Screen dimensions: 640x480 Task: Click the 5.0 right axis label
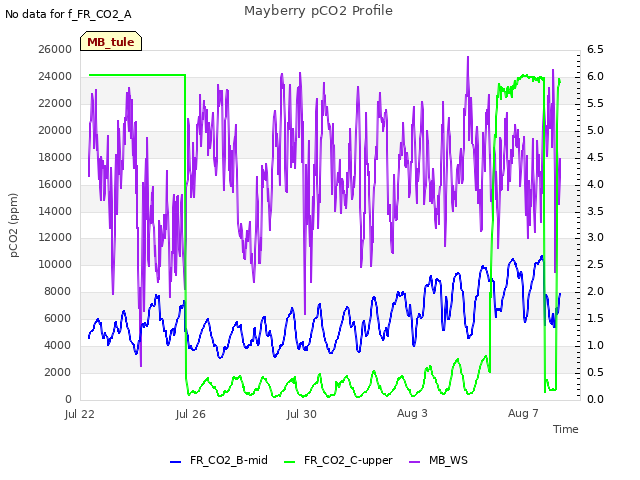coord(595,130)
